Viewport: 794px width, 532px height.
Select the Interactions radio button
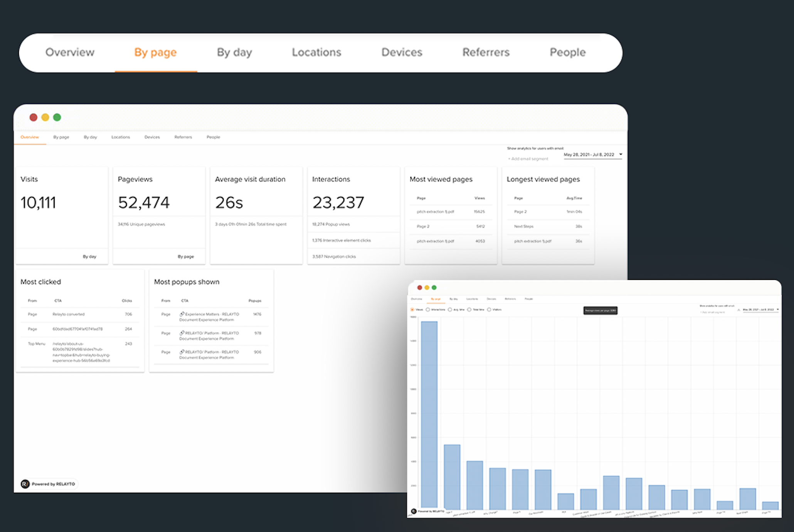tap(428, 310)
